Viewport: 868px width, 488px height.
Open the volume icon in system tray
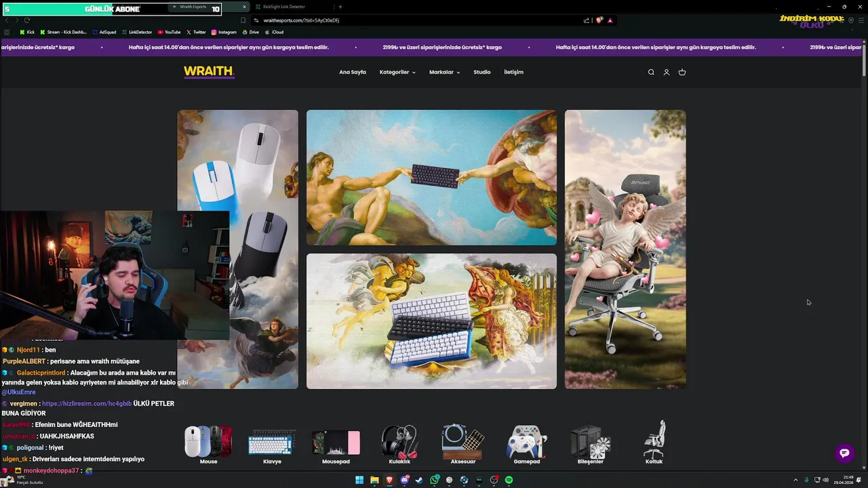pos(825,480)
